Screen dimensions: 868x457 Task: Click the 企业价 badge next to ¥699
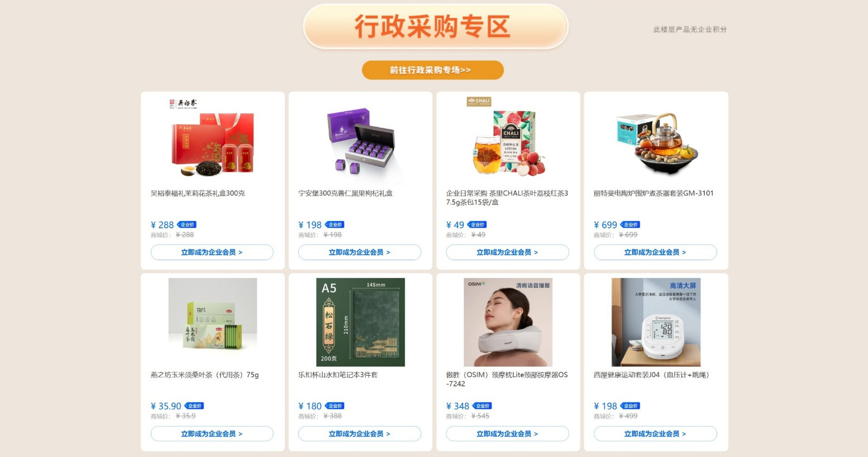[630, 224]
